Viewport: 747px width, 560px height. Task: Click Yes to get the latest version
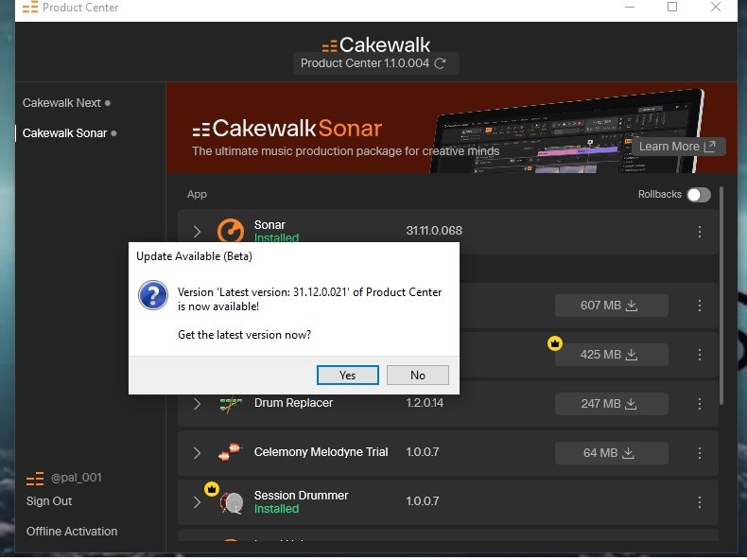coord(348,376)
